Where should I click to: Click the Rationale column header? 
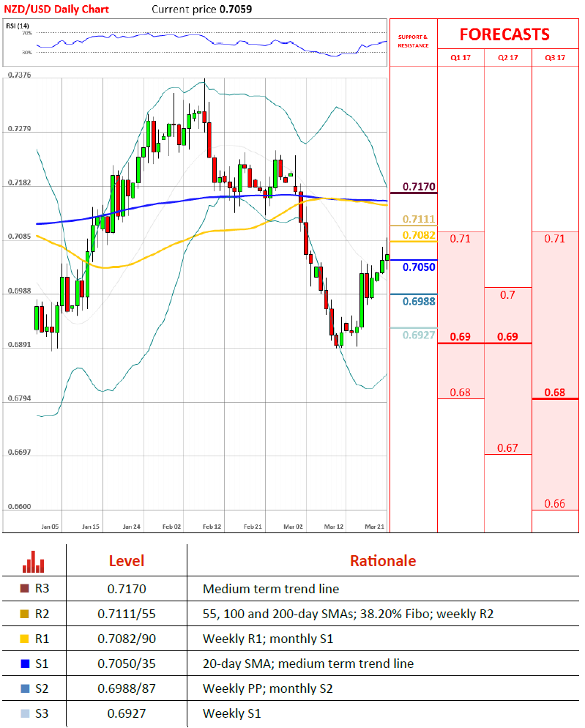click(x=383, y=561)
